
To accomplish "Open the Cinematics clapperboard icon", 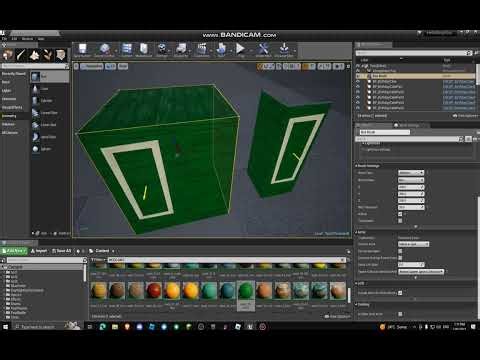I will 202,50.
